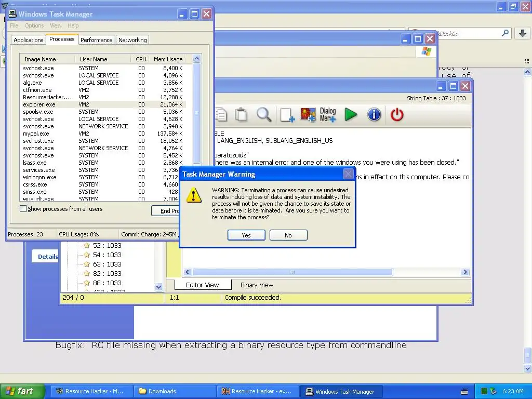Click the editor horizontal scrollbar thumb
The image size is (532, 399).
292,272
